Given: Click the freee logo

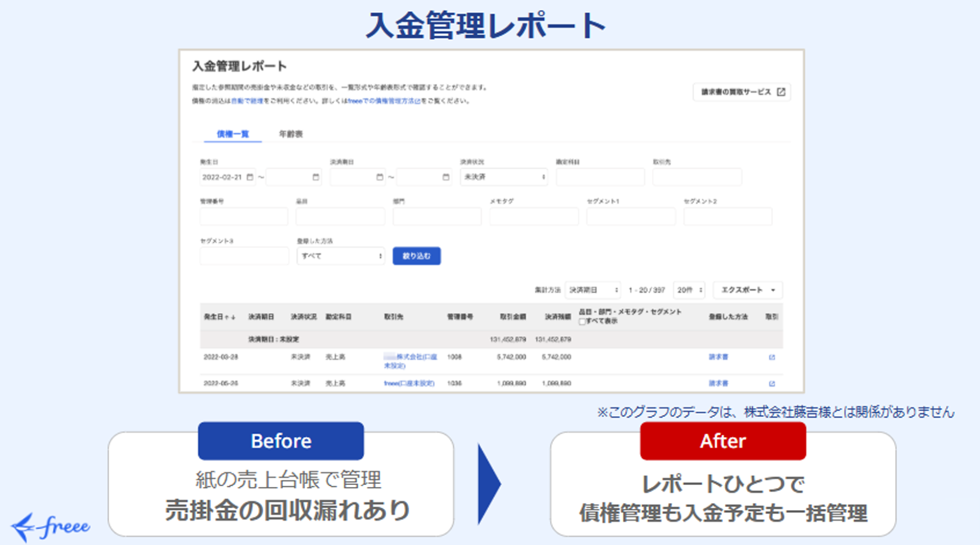Looking at the screenshot, I should pyautogui.click(x=51, y=527).
